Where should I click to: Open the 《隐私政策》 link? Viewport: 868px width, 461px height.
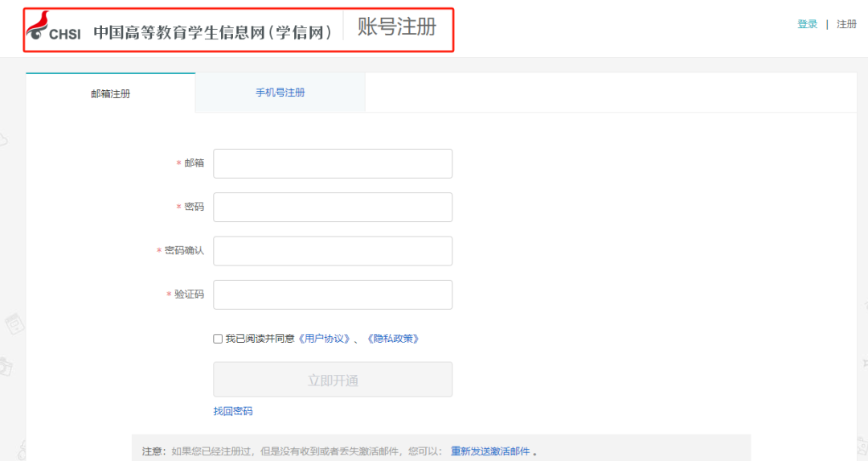[x=393, y=339]
